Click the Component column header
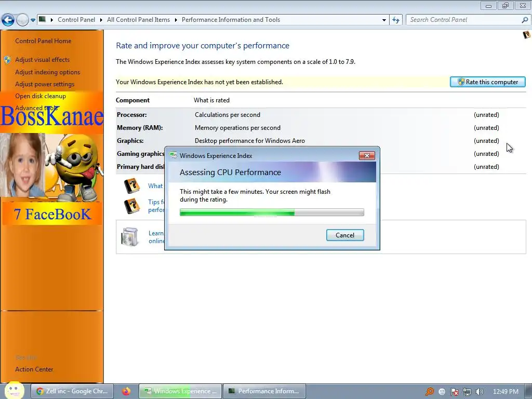 tap(132, 100)
